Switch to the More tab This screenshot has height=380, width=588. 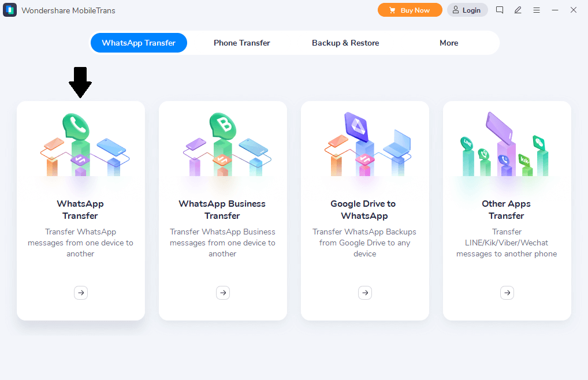coord(449,43)
